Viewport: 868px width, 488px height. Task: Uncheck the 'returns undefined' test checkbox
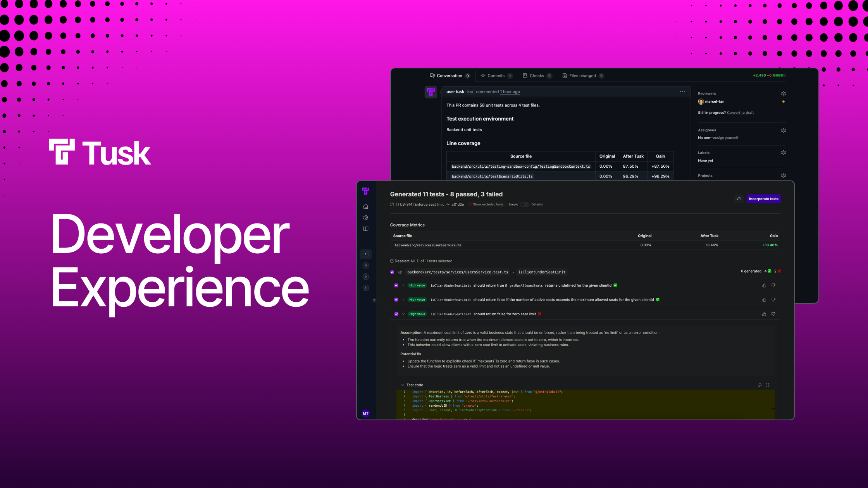(396, 285)
